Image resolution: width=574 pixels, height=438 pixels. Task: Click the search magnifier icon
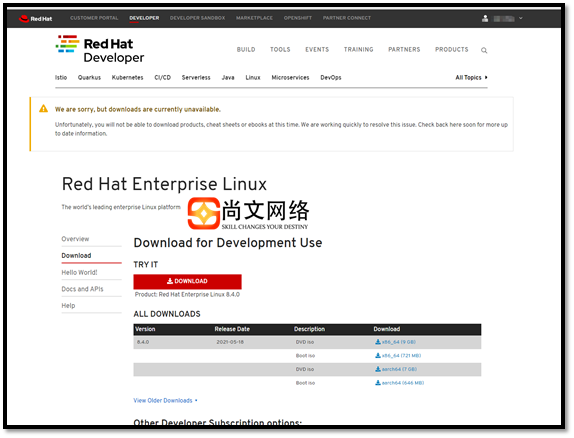click(x=484, y=51)
